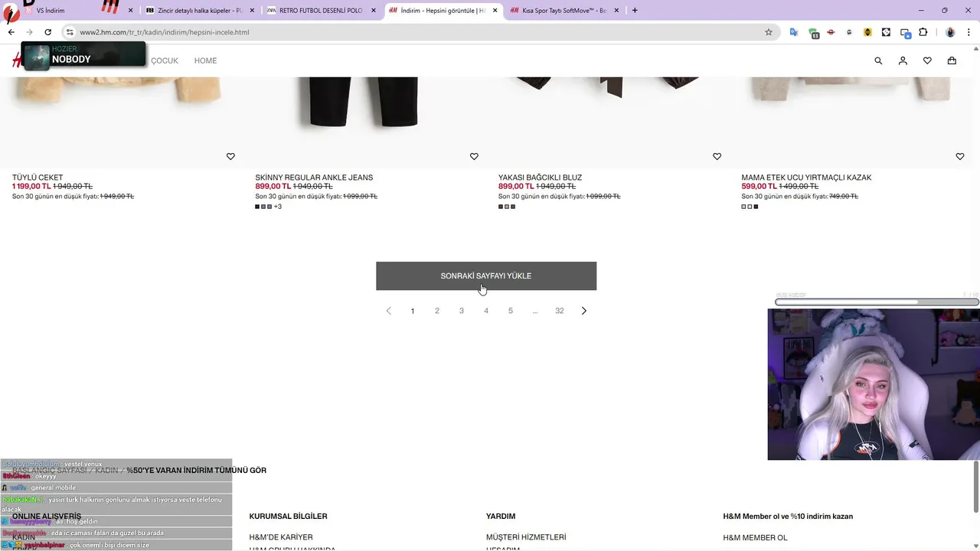Image resolution: width=980 pixels, height=551 pixels.
Task: Open the HOME menu item
Action: (205, 60)
